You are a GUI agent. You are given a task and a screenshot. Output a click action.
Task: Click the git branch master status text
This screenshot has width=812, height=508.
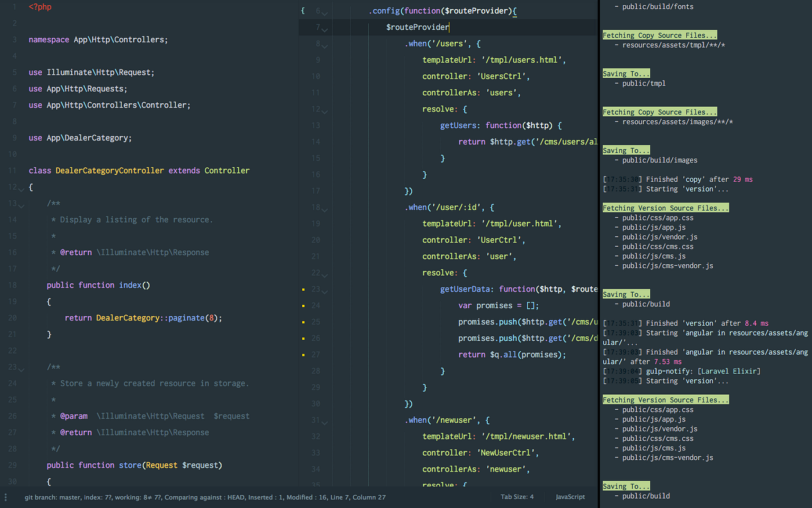pyautogui.click(x=55, y=497)
